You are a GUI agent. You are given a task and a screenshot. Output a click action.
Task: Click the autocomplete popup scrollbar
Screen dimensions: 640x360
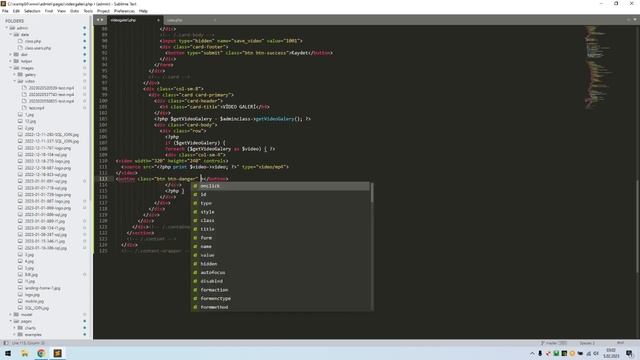click(x=372, y=193)
